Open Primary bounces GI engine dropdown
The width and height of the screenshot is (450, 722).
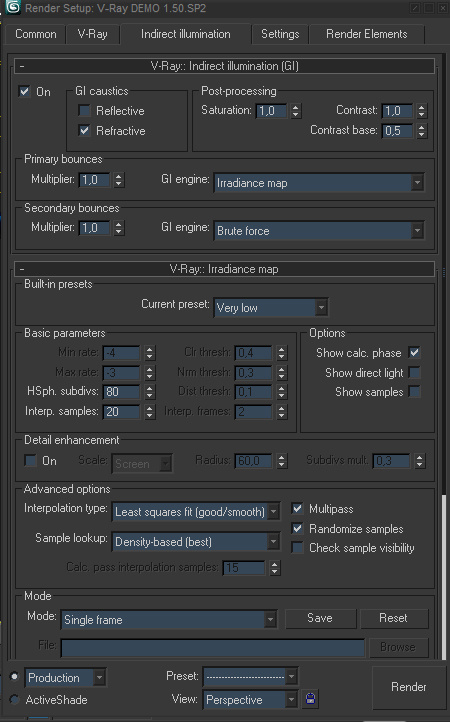coord(319,183)
